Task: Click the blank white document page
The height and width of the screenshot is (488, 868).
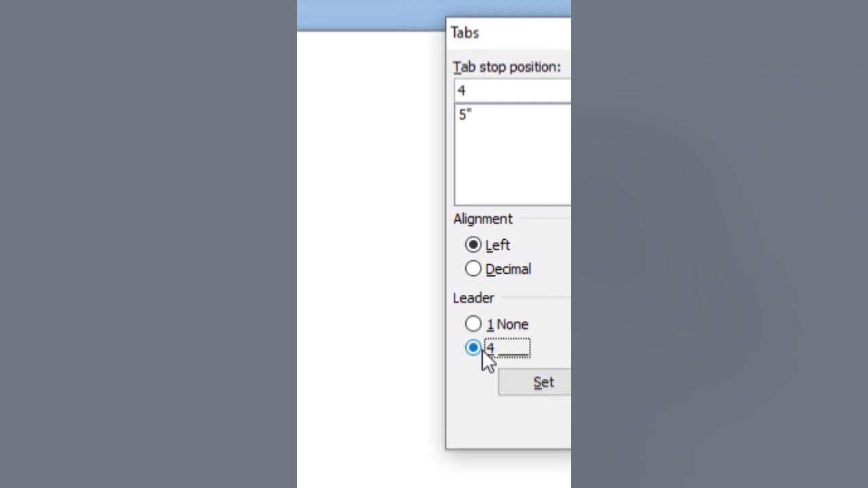Action: pos(371,258)
